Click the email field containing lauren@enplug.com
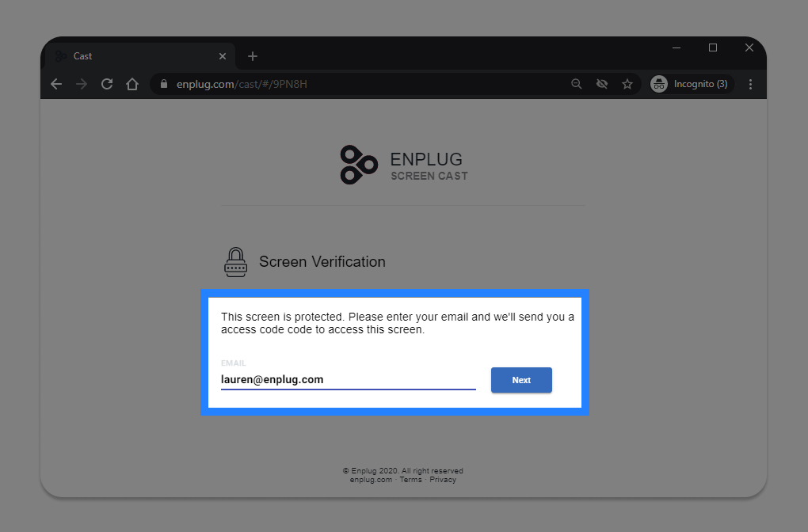Viewport: 808px width, 532px height. point(349,379)
